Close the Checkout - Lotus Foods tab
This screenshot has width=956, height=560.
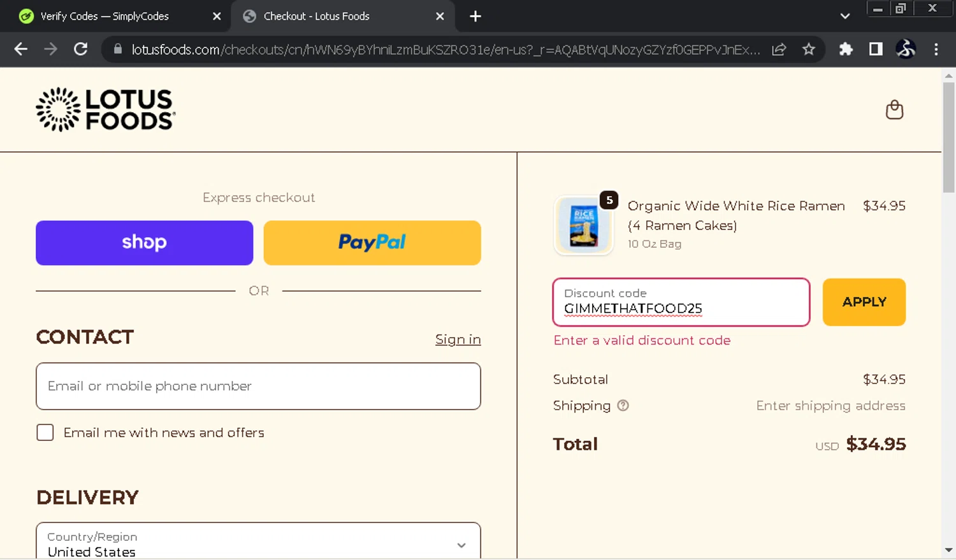[x=440, y=17]
